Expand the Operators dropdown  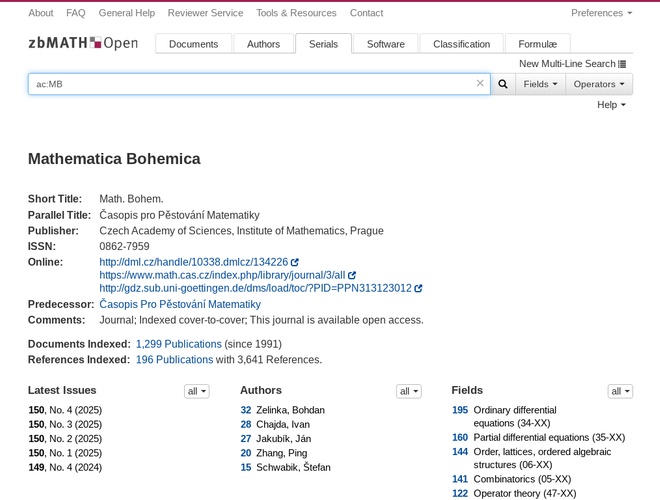point(599,84)
